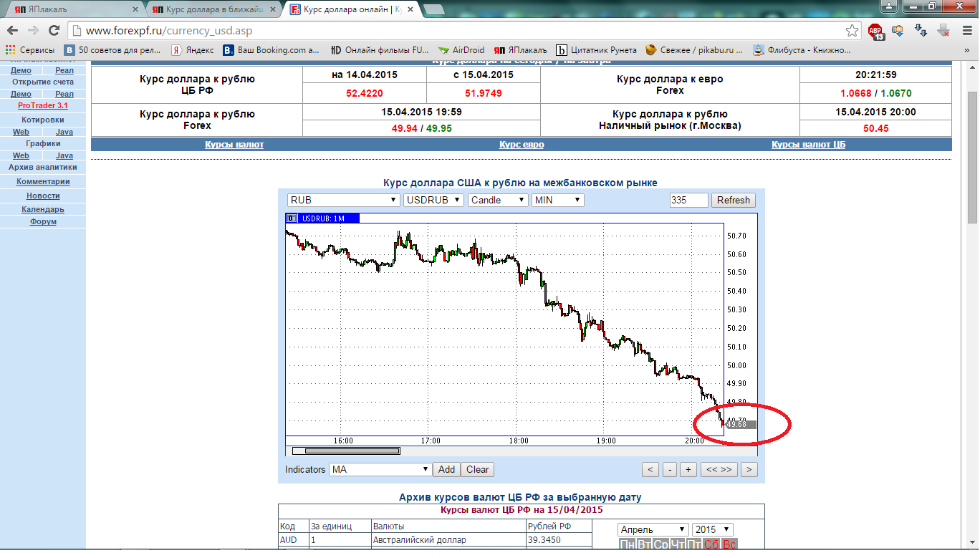Viewport: 980px width, 558px height.
Task: Open the Новости sidebar link
Action: (x=43, y=196)
